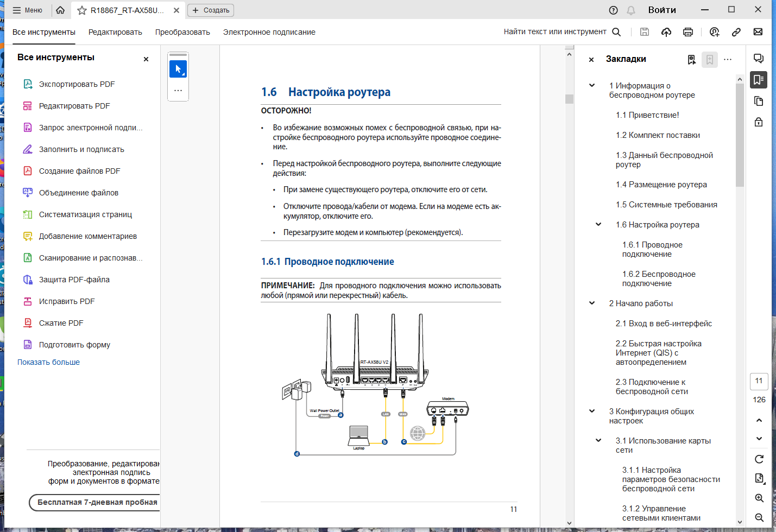
Task: Zoom in with the magnifier plus icon
Action: coord(759,498)
